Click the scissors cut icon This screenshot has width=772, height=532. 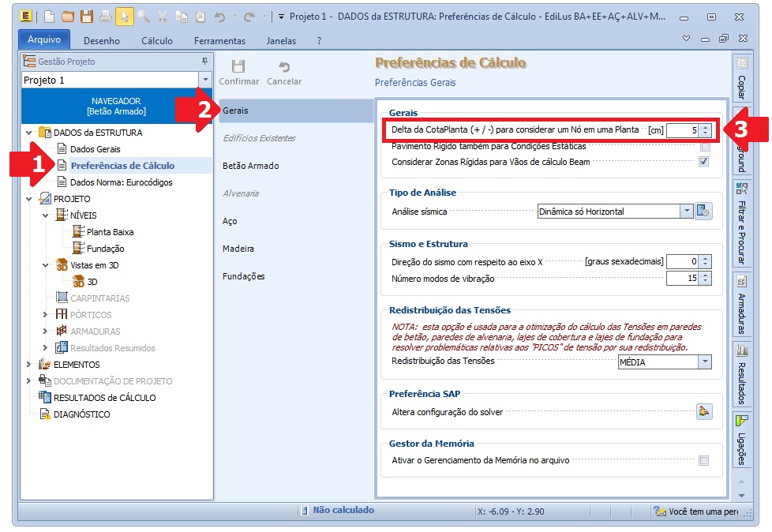pos(163,17)
